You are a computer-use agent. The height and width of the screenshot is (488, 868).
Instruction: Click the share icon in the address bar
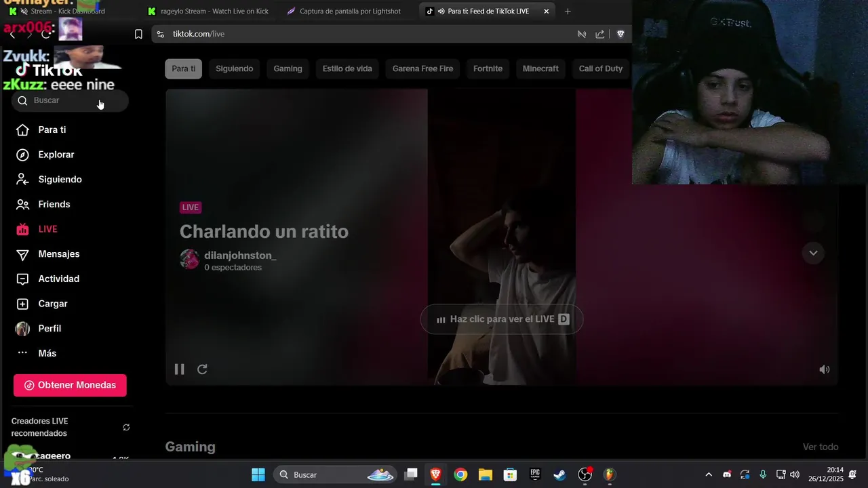point(600,34)
